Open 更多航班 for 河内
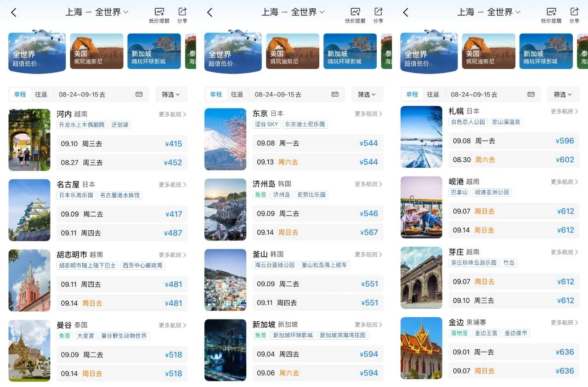The image size is (588, 387). [173, 114]
